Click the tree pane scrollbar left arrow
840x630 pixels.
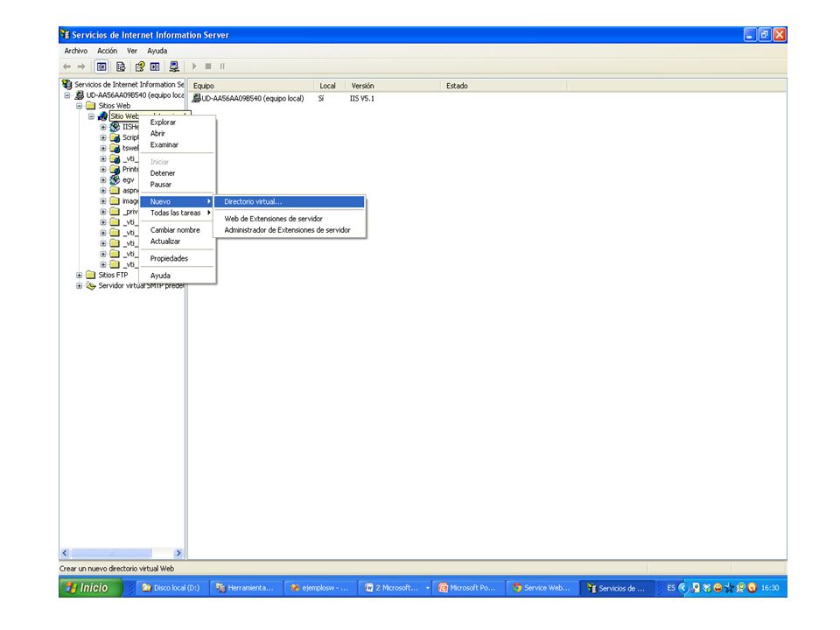(65, 553)
